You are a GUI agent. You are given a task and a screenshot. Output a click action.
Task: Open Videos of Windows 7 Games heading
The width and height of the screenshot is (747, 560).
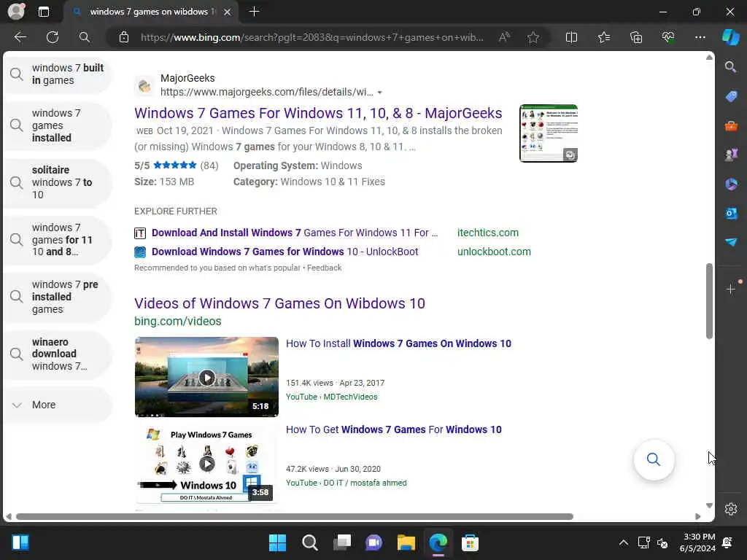[279, 303]
